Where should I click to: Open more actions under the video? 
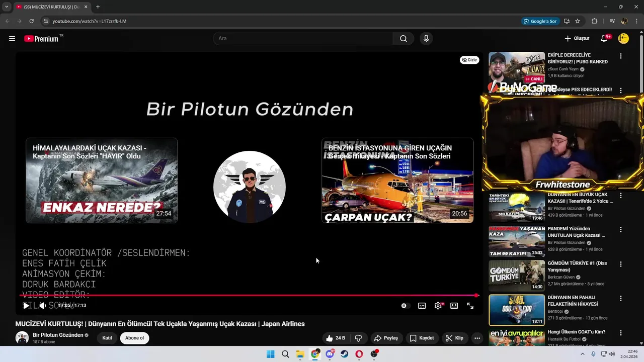(477, 338)
